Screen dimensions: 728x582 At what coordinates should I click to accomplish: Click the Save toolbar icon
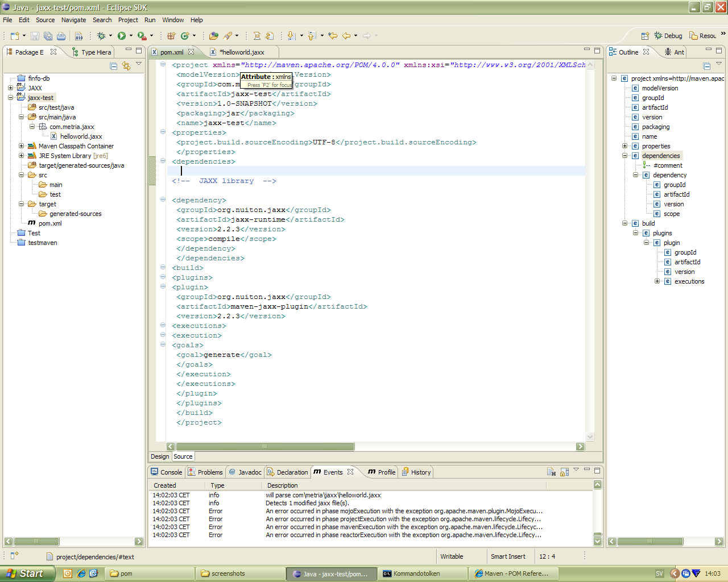point(35,36)
